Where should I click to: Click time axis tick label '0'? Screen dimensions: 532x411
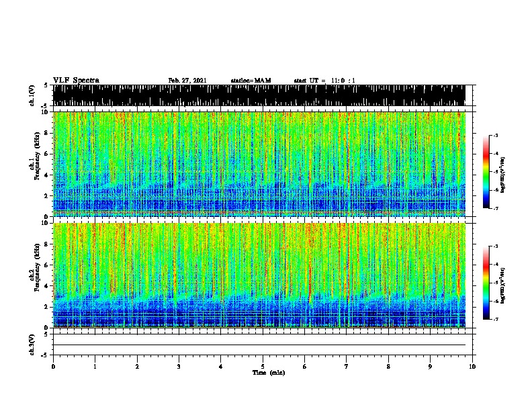click(53, 367)
